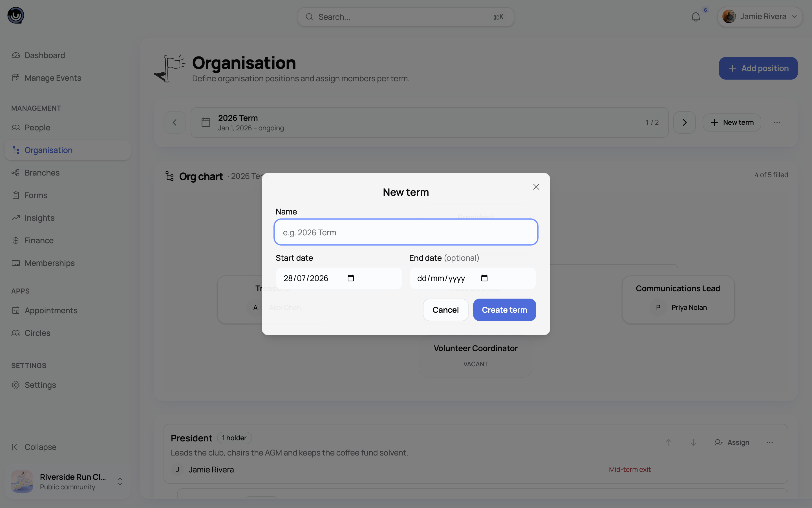Select the Communications Lead card
Viewport: 812px width, 508px height.
click(x=678, y=300)
